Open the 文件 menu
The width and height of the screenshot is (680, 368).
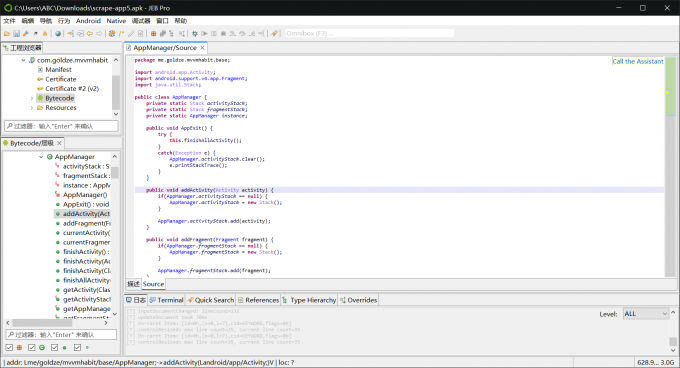coord(9,21)
